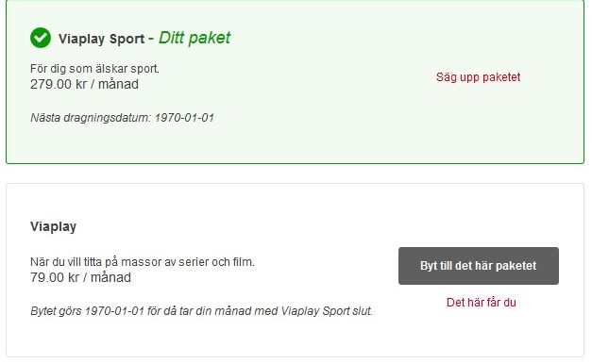
Task: Cancel subscription via Säg upp paketet link
Action: (478, 77)
